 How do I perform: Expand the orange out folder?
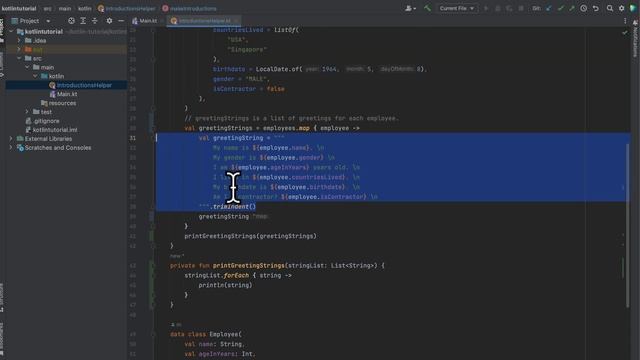point(19,49)
